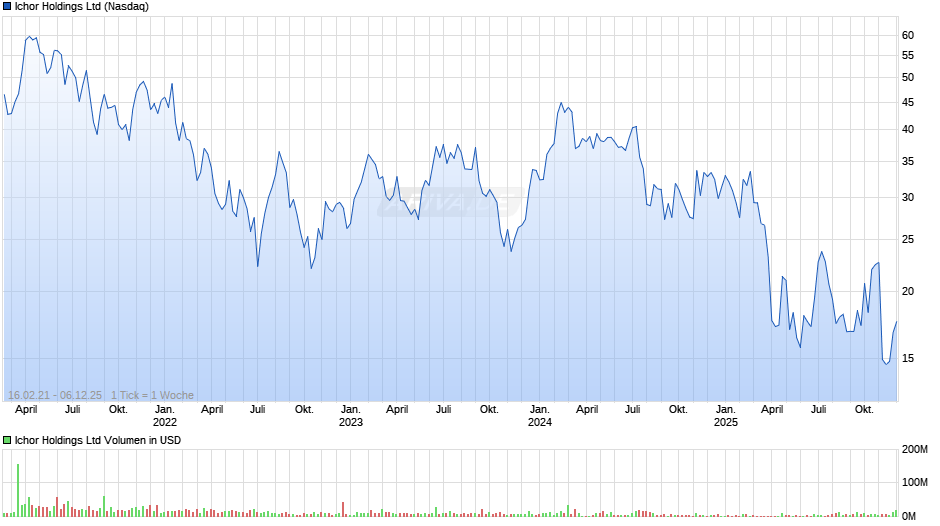Click the price axis label 30

tap(908, 197)
